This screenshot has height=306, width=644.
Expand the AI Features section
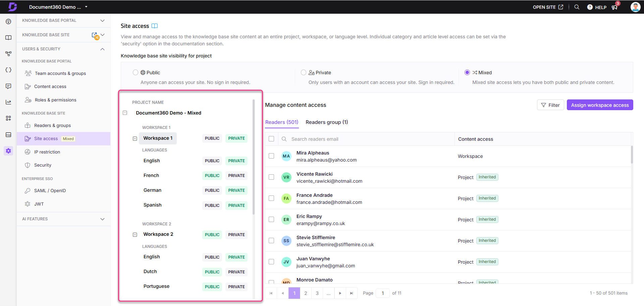coord(102,219)
